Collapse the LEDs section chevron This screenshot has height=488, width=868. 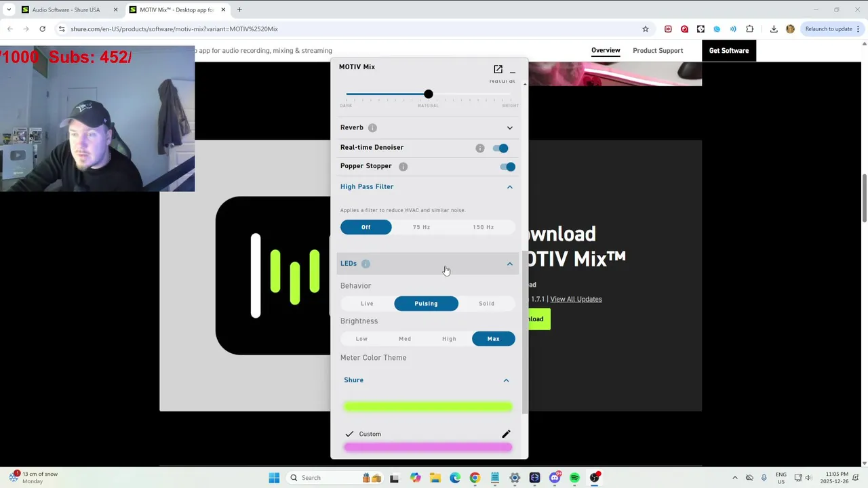[x=510, y=264]
